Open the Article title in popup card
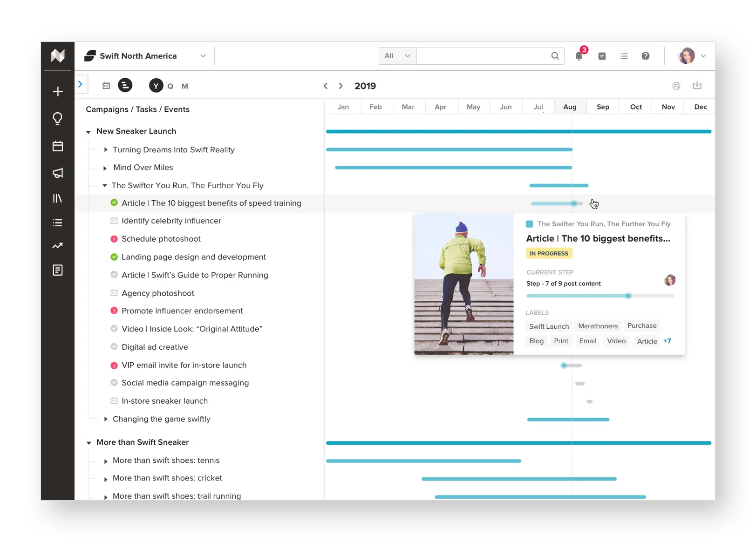 click(x=598, y=238)
